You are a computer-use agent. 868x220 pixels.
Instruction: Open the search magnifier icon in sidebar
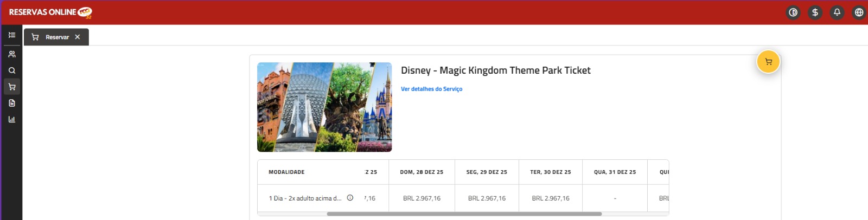[x=12, y=70]
